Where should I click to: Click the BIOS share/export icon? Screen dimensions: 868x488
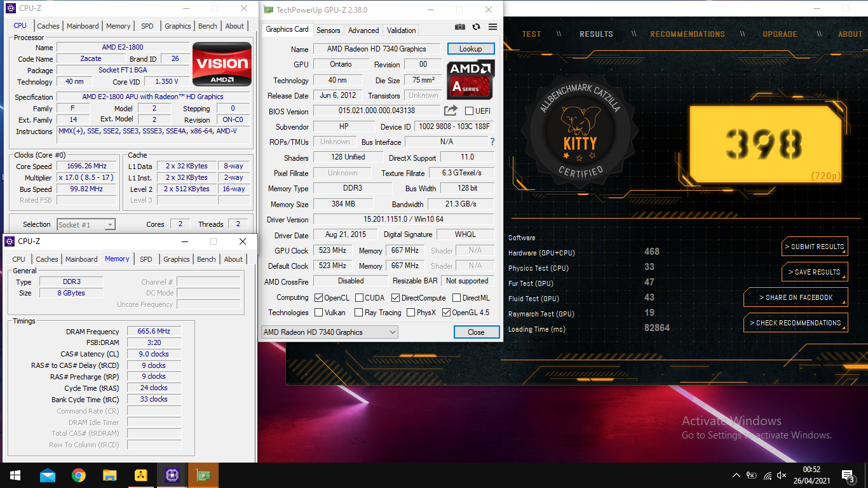[x=451, y=111]
